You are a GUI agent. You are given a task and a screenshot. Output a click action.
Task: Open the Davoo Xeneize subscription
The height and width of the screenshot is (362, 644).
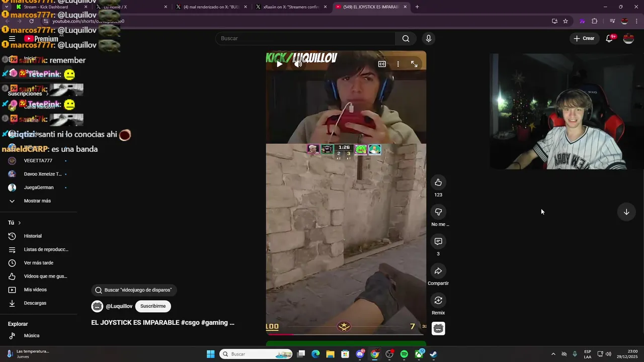[x=38, y=174]
